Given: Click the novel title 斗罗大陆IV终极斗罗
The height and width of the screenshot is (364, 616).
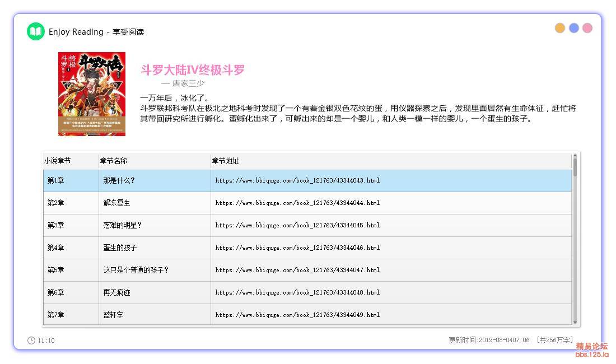Looking at the screenshot, I should point(193,70).
